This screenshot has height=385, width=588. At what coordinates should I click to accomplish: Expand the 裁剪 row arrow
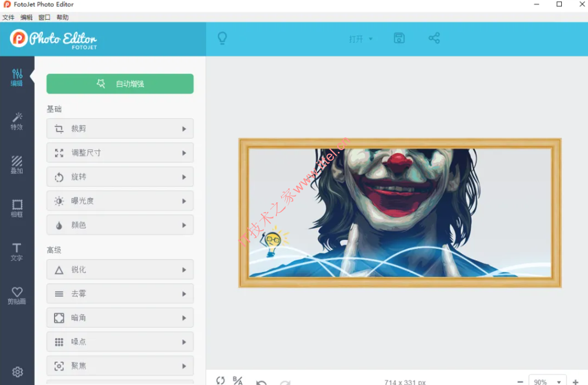[184, 129]
